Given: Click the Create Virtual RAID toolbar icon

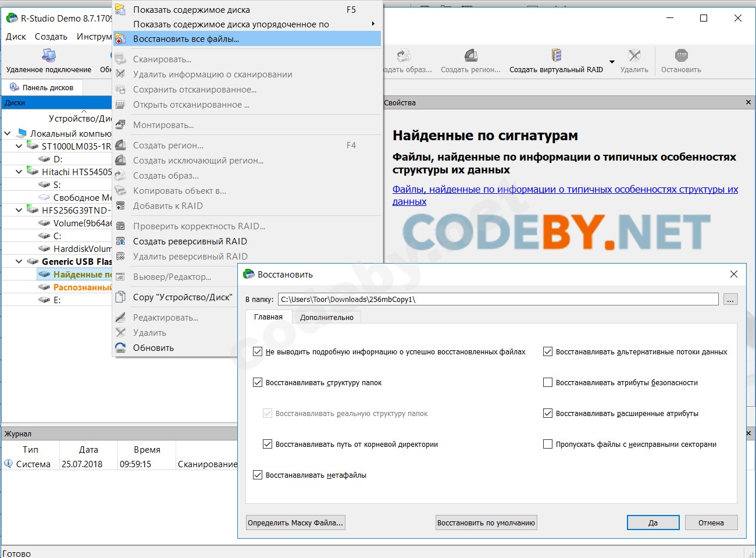Looking at the screenshot, I should click(x=557, y=55).
